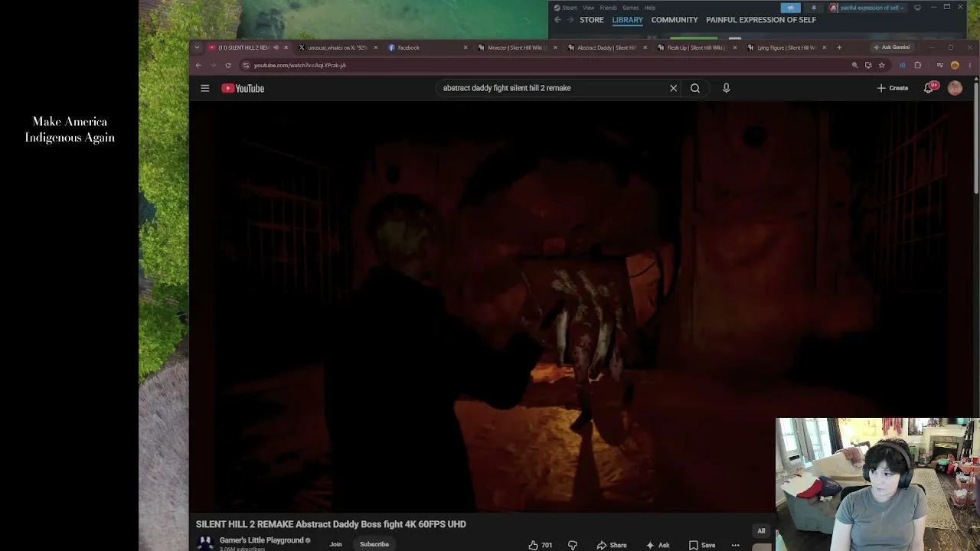980x551 pixels.
Task: Open the YouTube guide hamburger menu
Action: click(204, 89)
